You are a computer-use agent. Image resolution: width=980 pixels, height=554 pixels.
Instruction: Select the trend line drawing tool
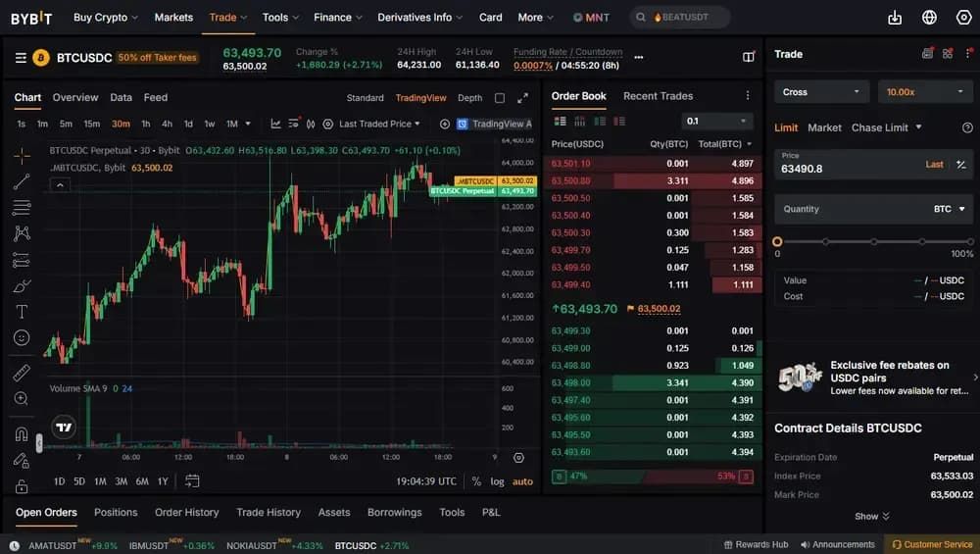(x=22, y=182)
